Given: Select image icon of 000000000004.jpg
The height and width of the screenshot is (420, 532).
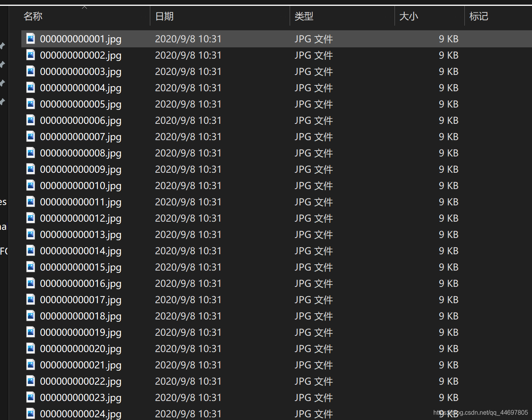Looking at the screenshot, I should (31, 87).
